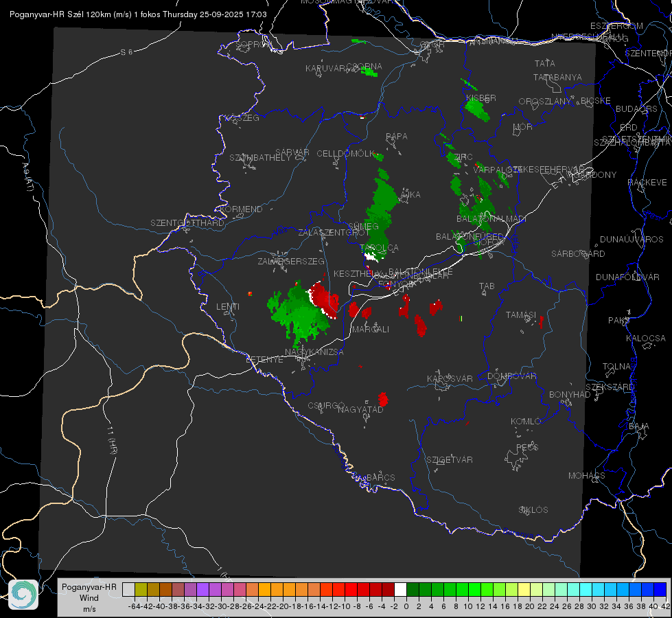The width and height of the screenshot is (672, 618).
Task: Click the SARVAR city label
Action: click(x=292, y=152)
